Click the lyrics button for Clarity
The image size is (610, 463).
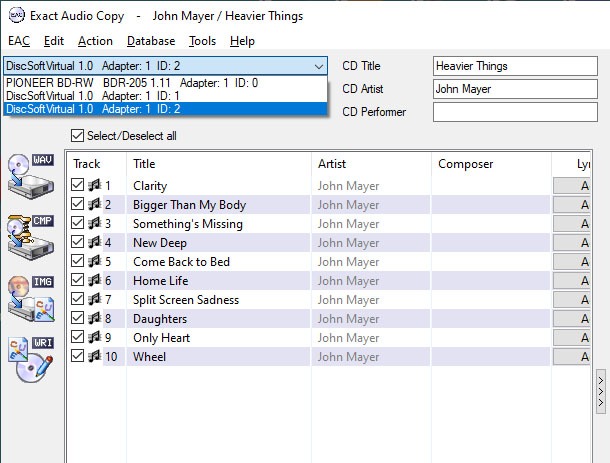tap(571, 186)
